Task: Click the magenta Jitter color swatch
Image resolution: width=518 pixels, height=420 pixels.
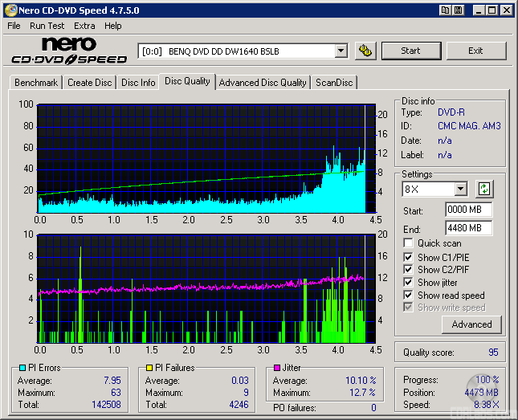Action: point(277,369)
